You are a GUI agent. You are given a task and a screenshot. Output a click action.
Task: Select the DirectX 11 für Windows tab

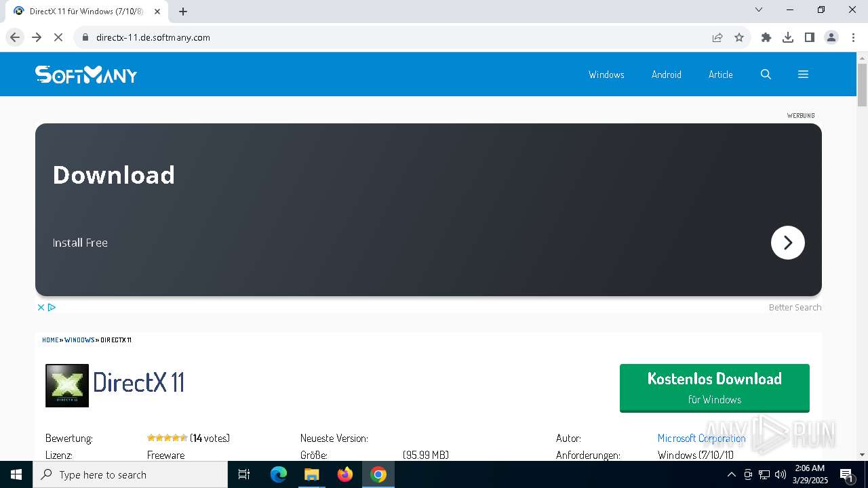click(85, 11)
